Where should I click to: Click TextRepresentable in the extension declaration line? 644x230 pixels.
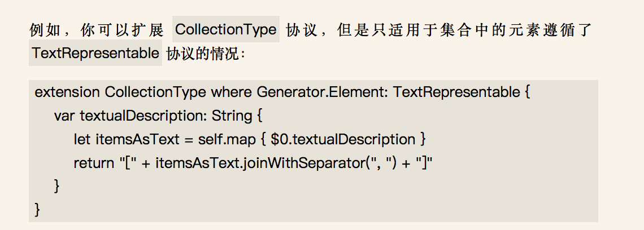(x=456, y=92)
